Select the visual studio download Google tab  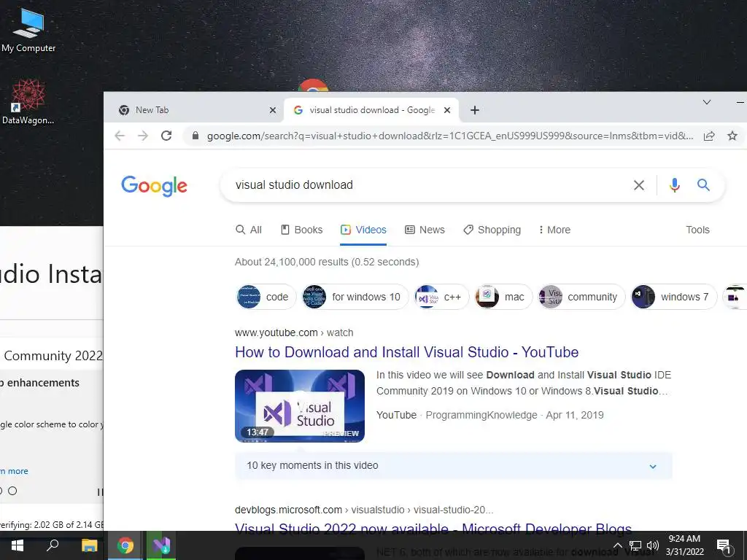371,110
